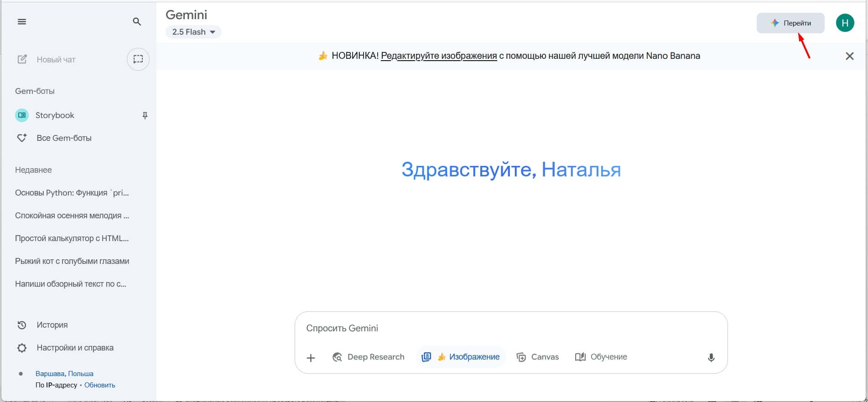Click the History clock icon
The image size is (868, 402).
[x=21, y=325]
